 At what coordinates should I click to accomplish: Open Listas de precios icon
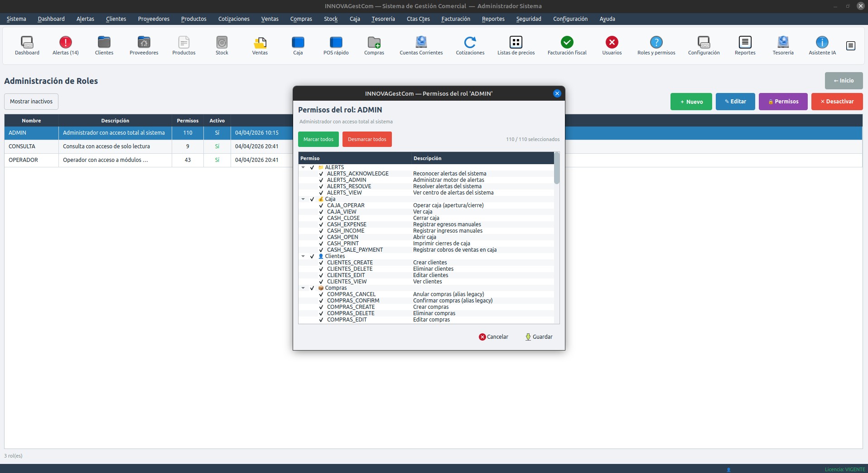click(516, 45)
